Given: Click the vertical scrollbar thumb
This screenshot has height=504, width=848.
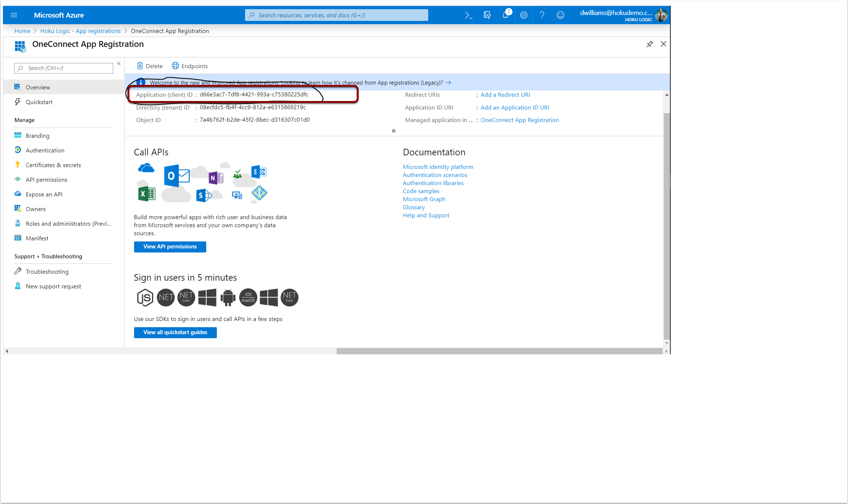Looking at the screenshot, I should (667, 226).
